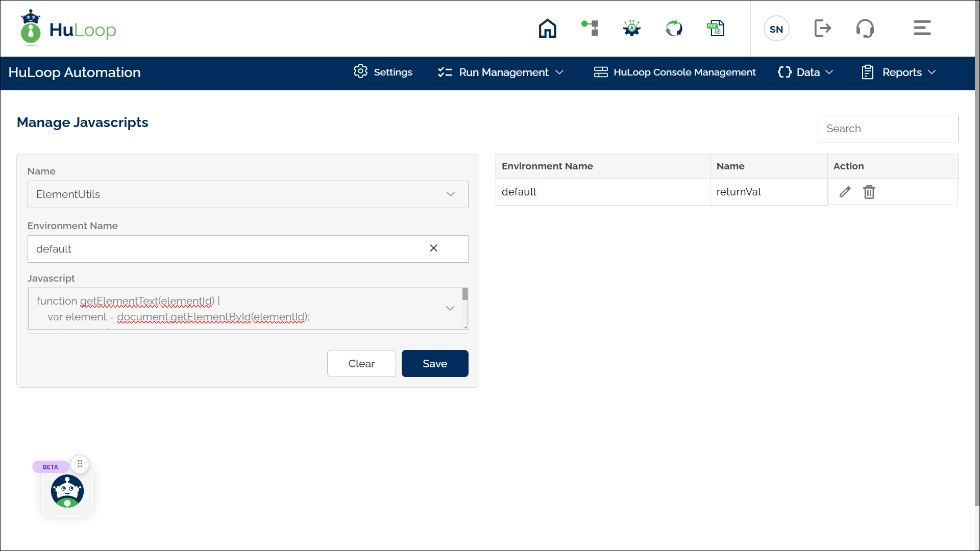The height and width of the screenshot is (551, 980).
Task: Edit the returnVal script entry
Action: (845, 192)
